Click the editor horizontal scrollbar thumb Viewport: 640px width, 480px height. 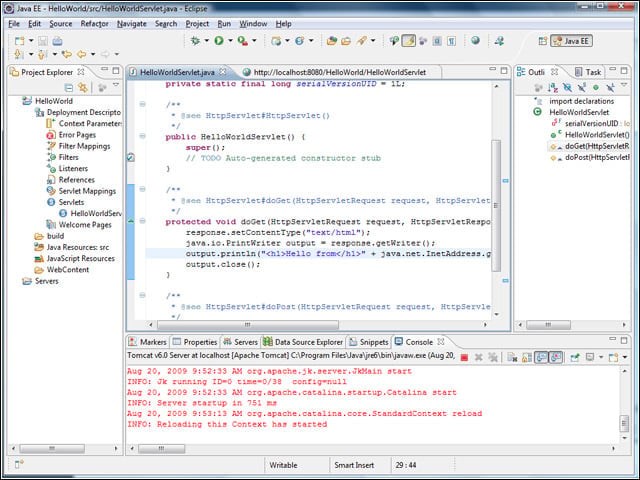tap(248, 325)
